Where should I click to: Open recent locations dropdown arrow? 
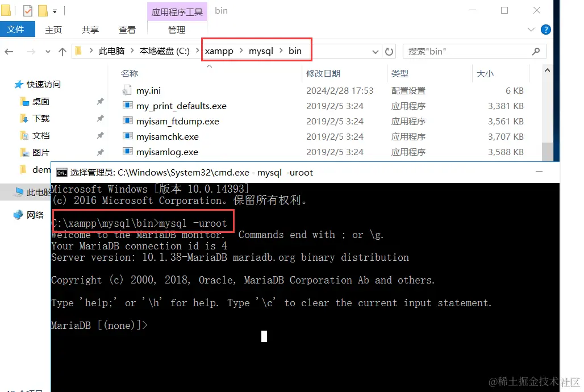[48, 52]
